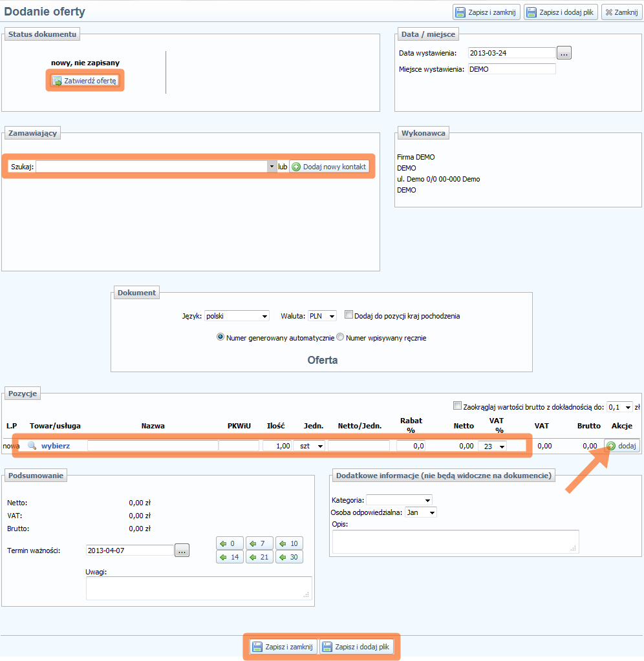Screen dimensions: 644x661
Task: Toggle Zaokrąglaj wartości brutto checkbox
Action: (x=458, y=406)
